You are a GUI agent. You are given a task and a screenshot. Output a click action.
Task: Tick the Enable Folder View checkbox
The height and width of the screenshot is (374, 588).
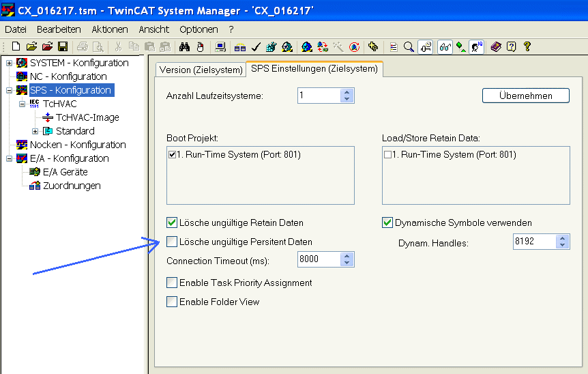click(x=172, y=302)
